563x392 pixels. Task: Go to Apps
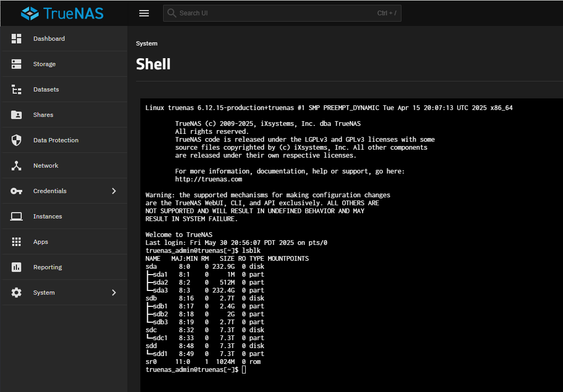64,242
